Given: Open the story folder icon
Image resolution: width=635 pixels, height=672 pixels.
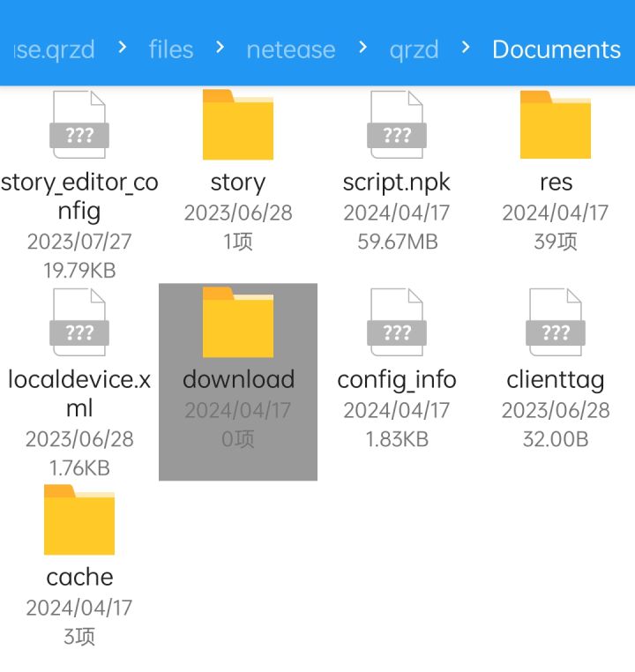Looking at the screenshot, I should pyautogui.click(x=238, y=124).
